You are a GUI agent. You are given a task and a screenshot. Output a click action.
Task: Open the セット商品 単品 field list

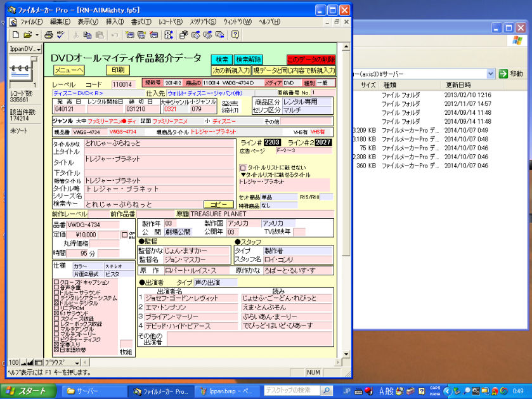279,197
